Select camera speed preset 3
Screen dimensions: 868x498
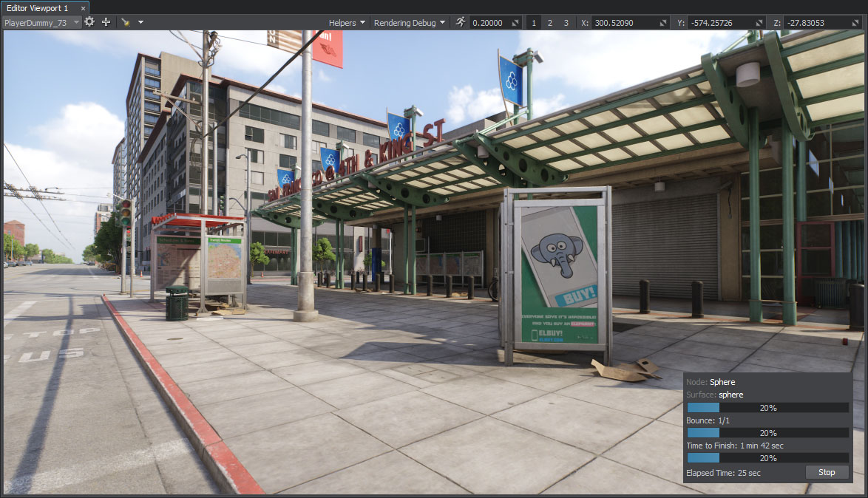coord(566,23)
